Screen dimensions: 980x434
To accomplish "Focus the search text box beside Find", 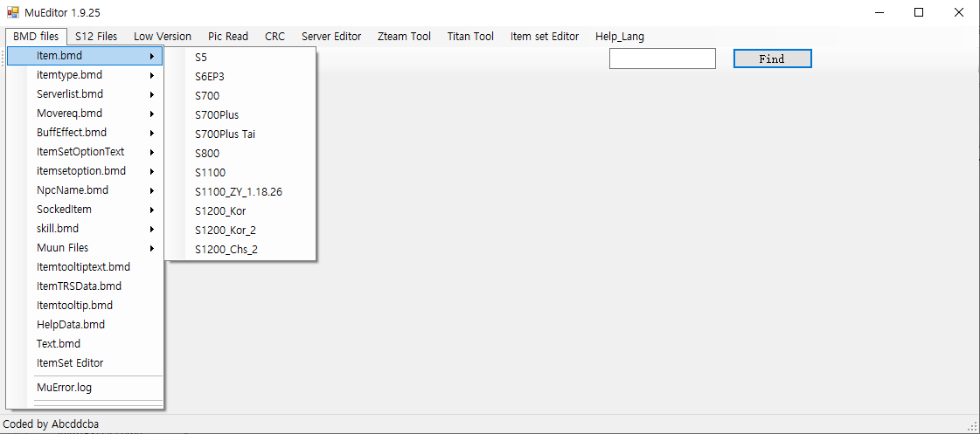I will [662, 59].
